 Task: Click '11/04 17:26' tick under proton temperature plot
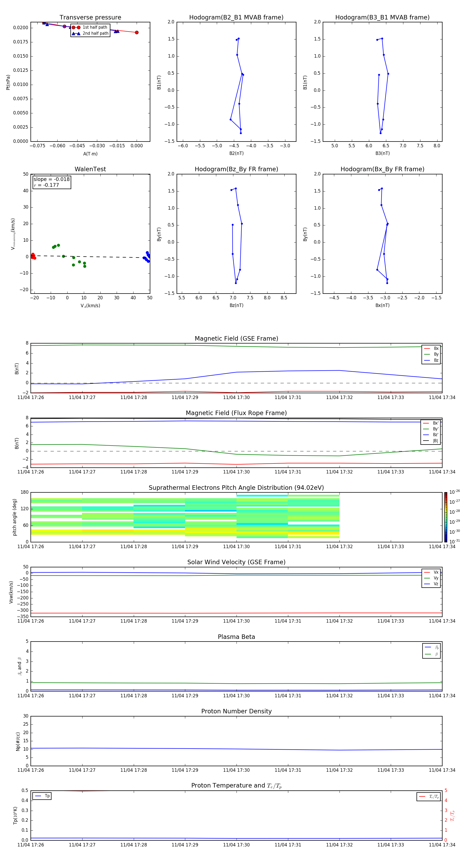click(31, 845)
